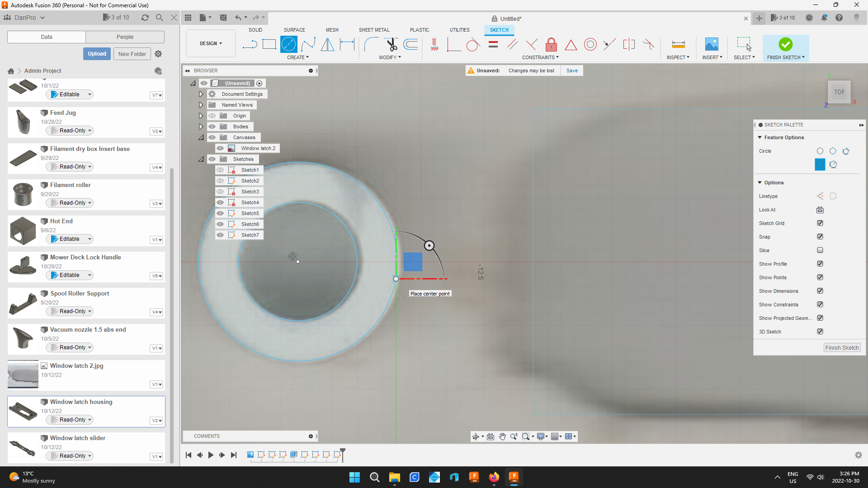Apply the Fix/UnFix lock constraint

[551, 44]
